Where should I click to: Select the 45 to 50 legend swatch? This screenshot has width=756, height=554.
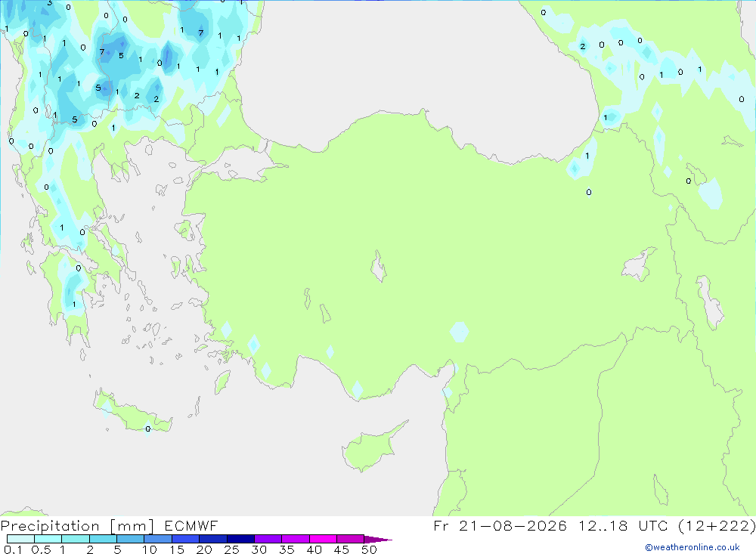pyautogui.click(x=351, y=539)
